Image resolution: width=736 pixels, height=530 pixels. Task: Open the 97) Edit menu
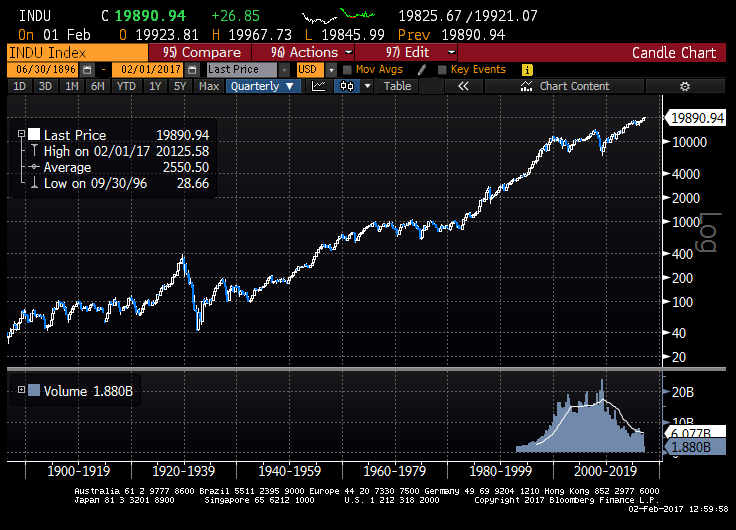(x=406, y=52)
